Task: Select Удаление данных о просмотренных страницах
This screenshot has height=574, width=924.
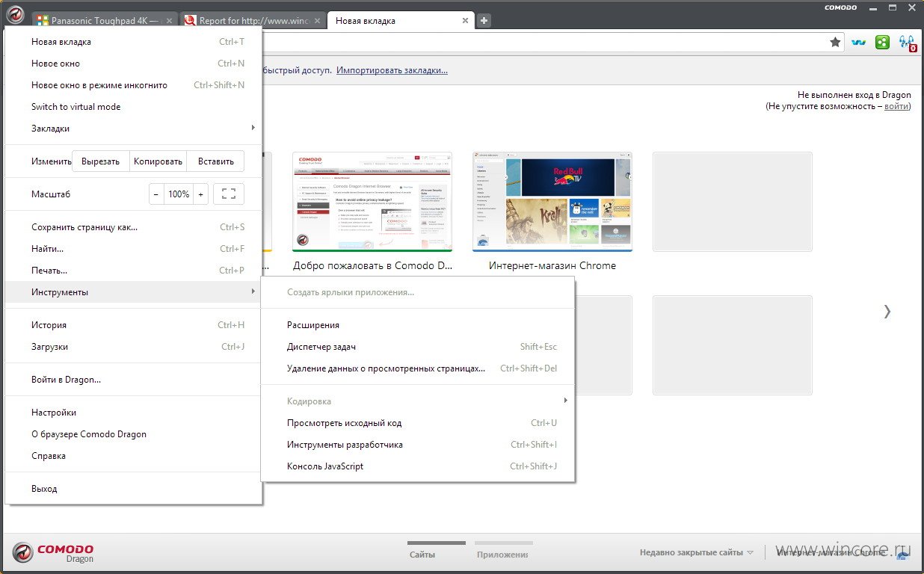Action: coord(418,368)
